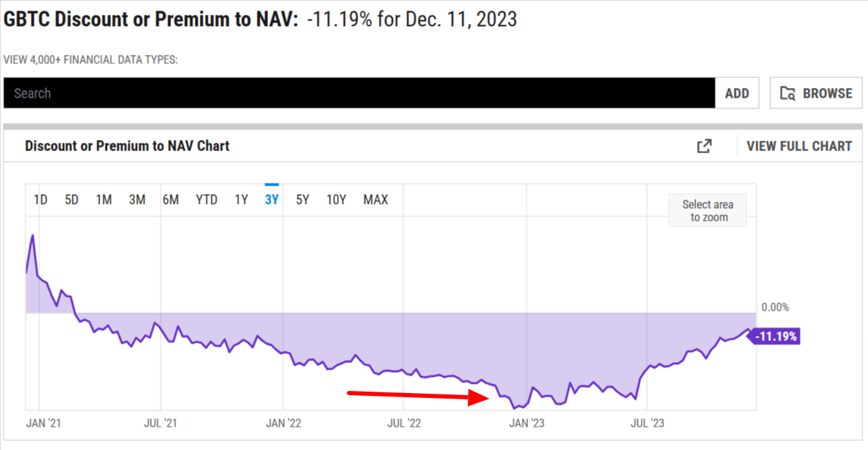Choose the 6M time range

170,200
